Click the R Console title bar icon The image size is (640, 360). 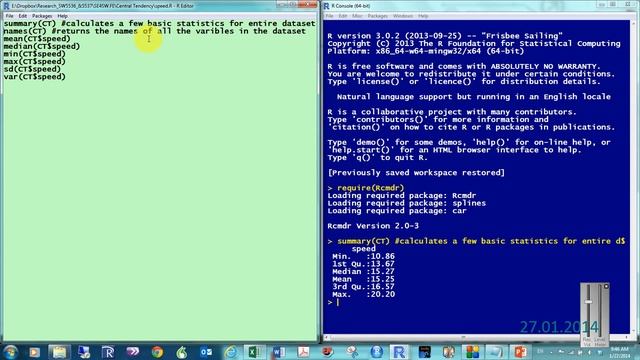point(327,6)
